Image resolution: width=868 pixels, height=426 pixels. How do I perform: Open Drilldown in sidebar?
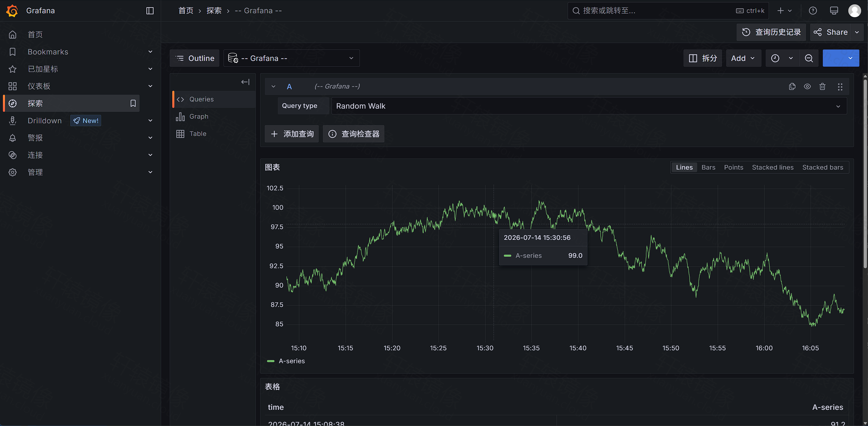pyautogui.click(x=44, y=120)
